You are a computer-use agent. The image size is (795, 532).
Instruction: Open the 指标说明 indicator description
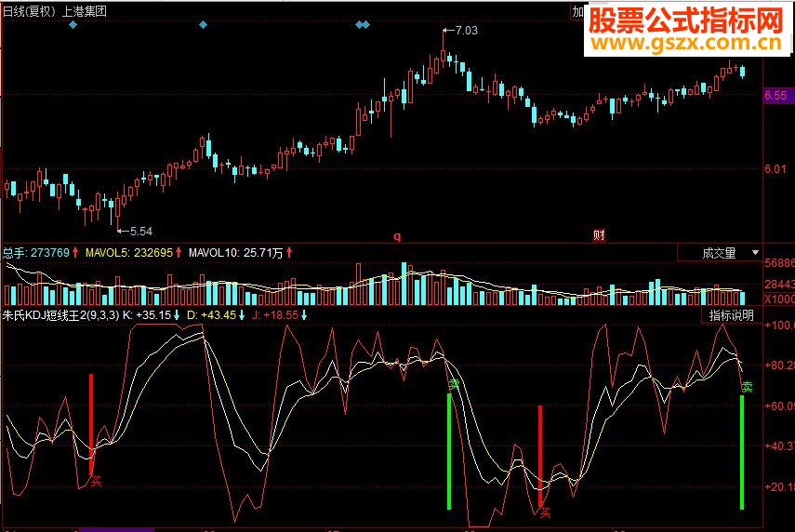click(x=731, y=315)
